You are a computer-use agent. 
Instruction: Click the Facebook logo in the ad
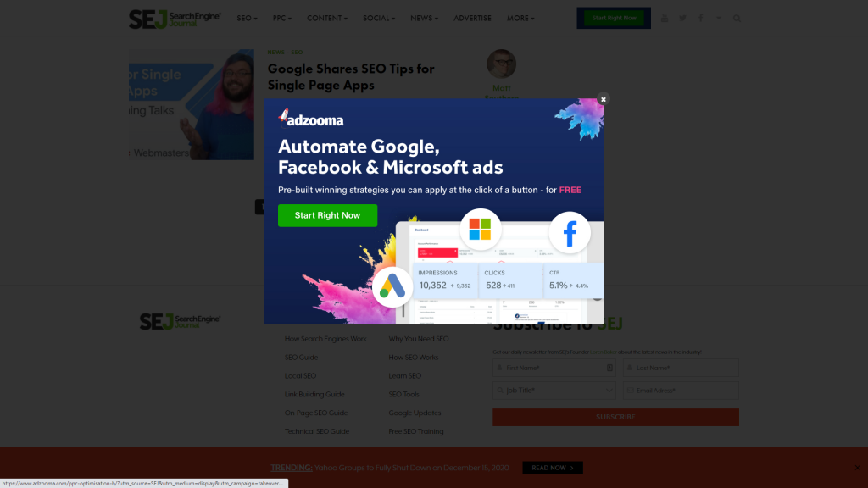tap(570, 232)
